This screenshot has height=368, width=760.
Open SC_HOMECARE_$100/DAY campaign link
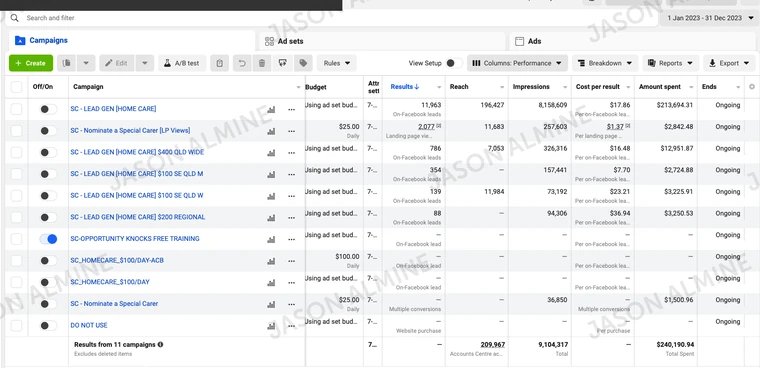110,282
